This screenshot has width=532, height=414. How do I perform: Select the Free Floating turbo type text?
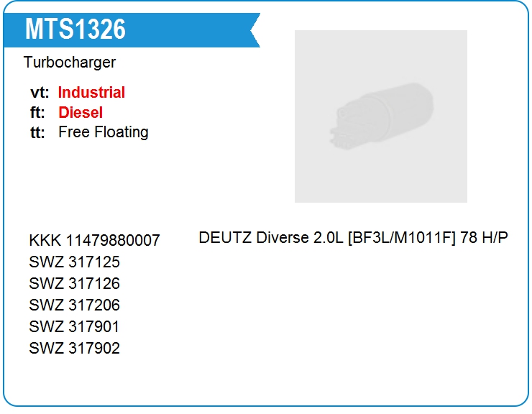click(104, 132)
